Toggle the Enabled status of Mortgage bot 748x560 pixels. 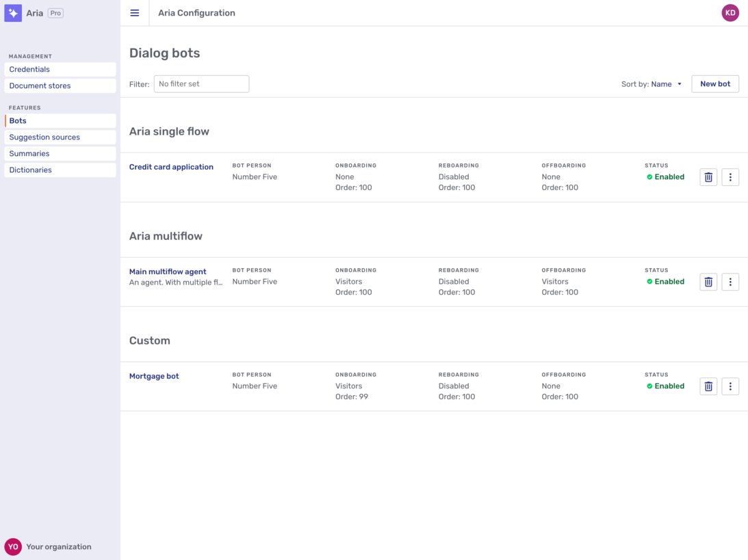[x=665, y=386]
